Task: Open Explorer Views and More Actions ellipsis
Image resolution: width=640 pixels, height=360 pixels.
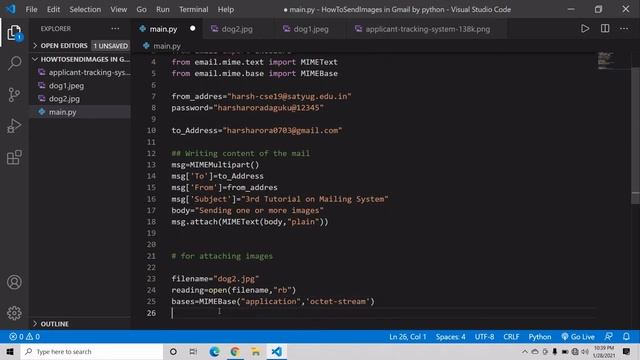Action: point(115,29)
